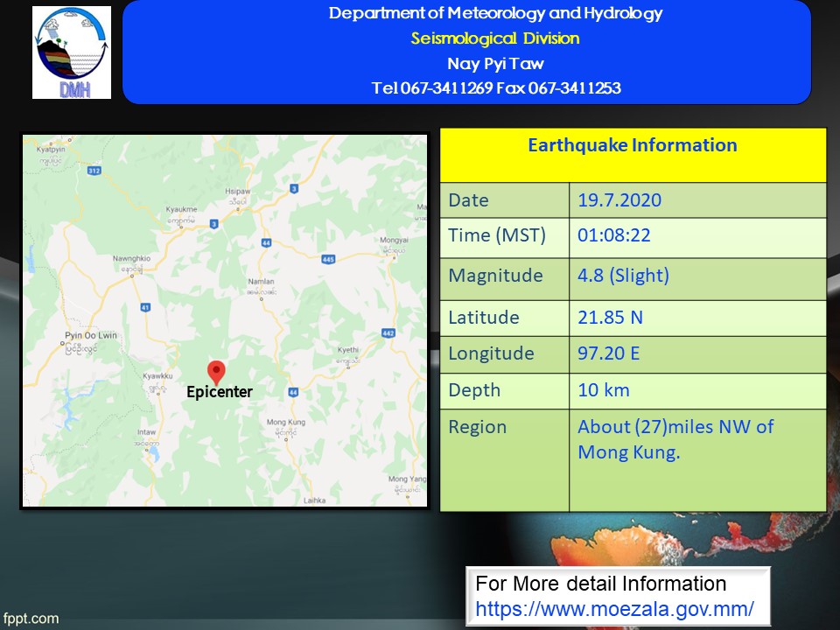Image resolution: width=840 pixels, height=630 pixels.
Task: Open the moezala.gov.mm website link
Action: tap(614, 609)
